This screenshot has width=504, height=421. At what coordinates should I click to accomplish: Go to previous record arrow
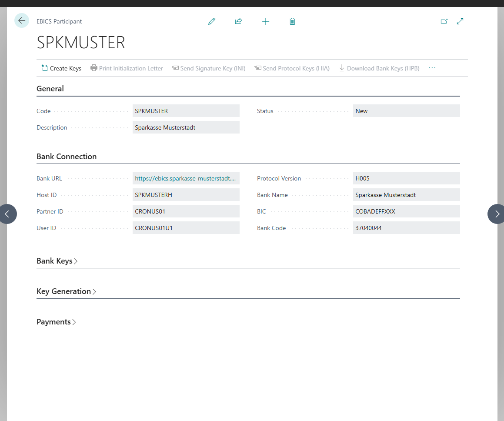tap(7, 214)
